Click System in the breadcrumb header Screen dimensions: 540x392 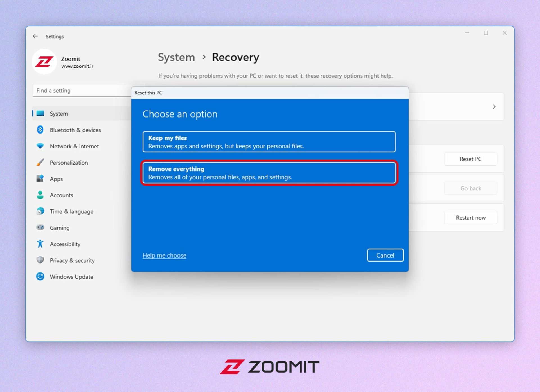176,57
